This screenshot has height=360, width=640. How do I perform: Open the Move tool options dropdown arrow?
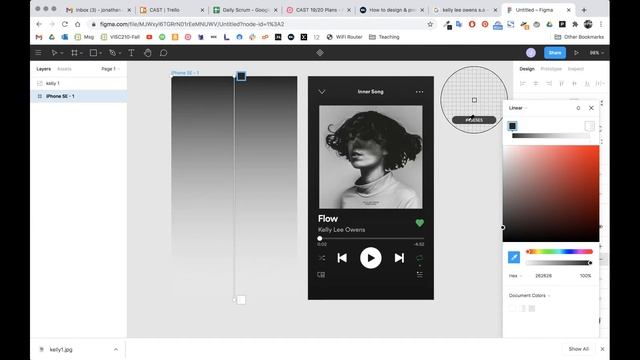pos(62,53)
